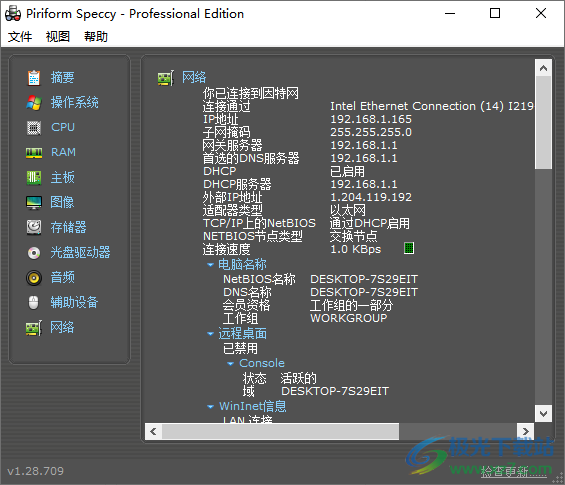Click the 通过DHCP启用 NetBIOS value
The image size is (565, 485).
click(370, 223)
